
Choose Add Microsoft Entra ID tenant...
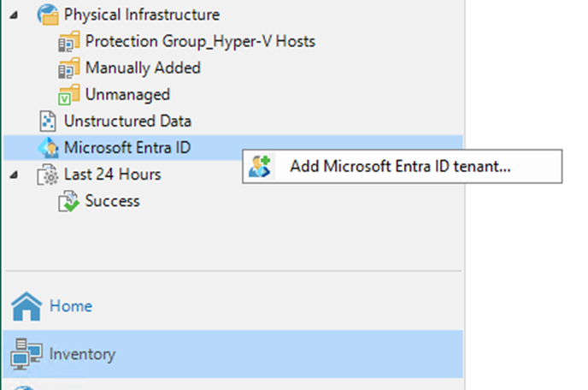coord(403,166)
